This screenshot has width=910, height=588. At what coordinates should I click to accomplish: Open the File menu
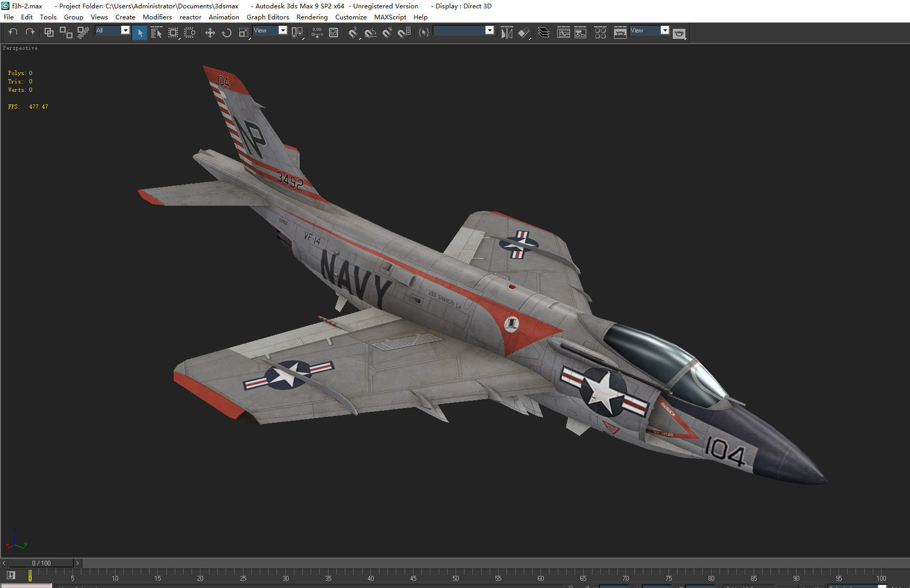[9, 17]
